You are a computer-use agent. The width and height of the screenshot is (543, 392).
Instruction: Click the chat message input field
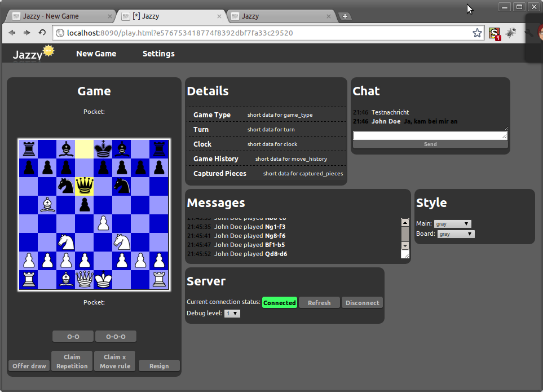(430, 135)
